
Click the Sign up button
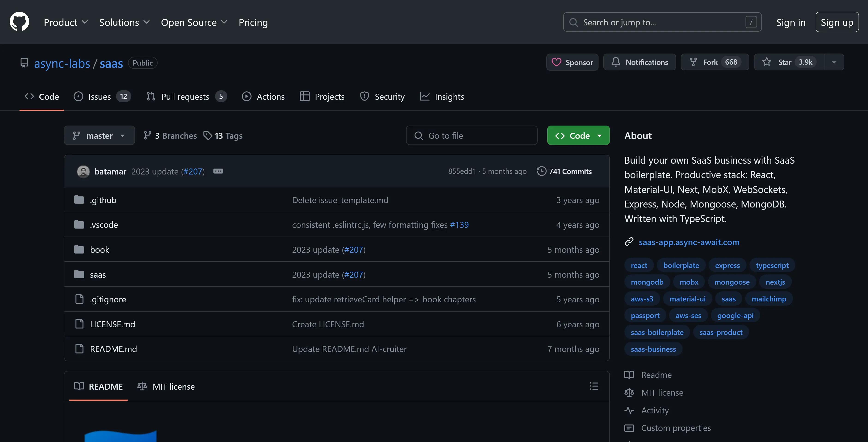(837, 22)
